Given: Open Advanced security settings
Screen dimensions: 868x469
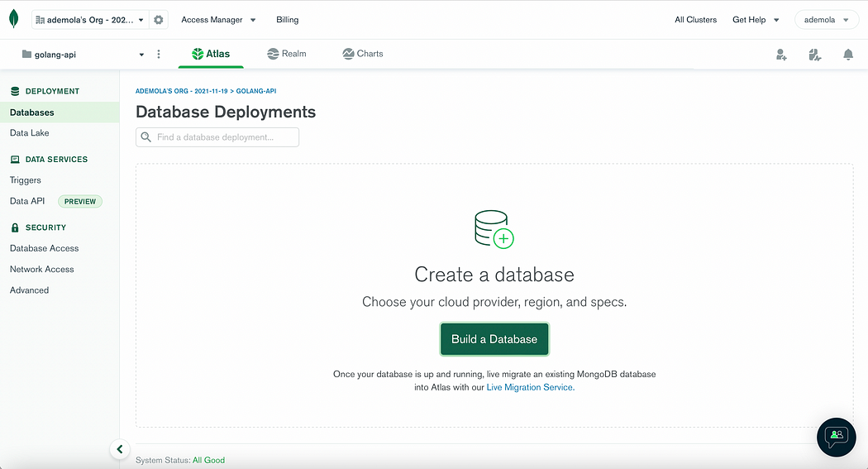Looking at the screenshot, I should tap(29, 290).
